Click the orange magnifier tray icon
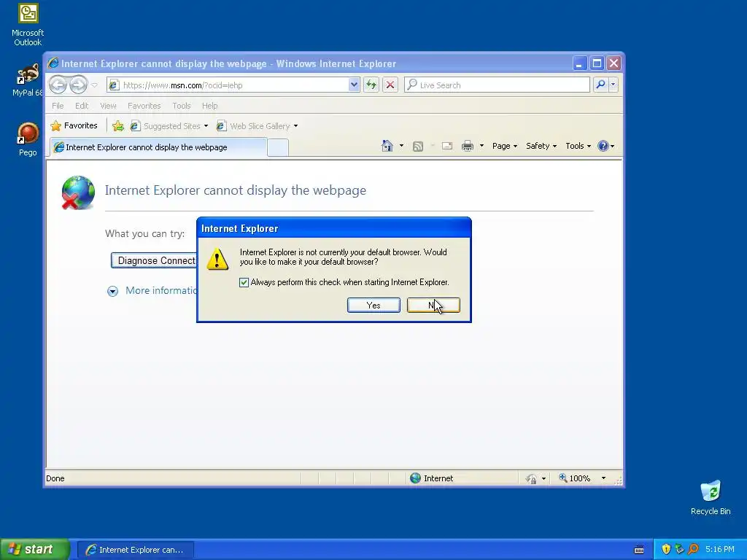Viewport: 747px width, 560px height. 693,549
